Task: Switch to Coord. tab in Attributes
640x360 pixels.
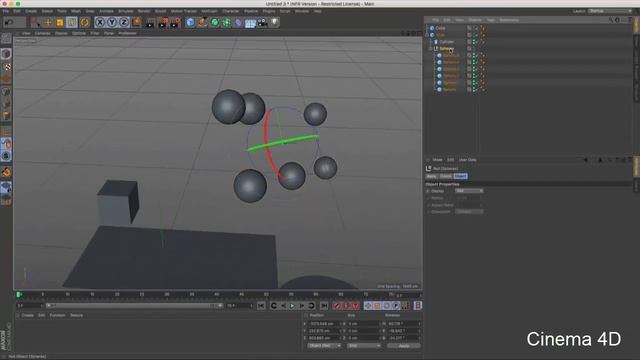Action: point(446,176)
